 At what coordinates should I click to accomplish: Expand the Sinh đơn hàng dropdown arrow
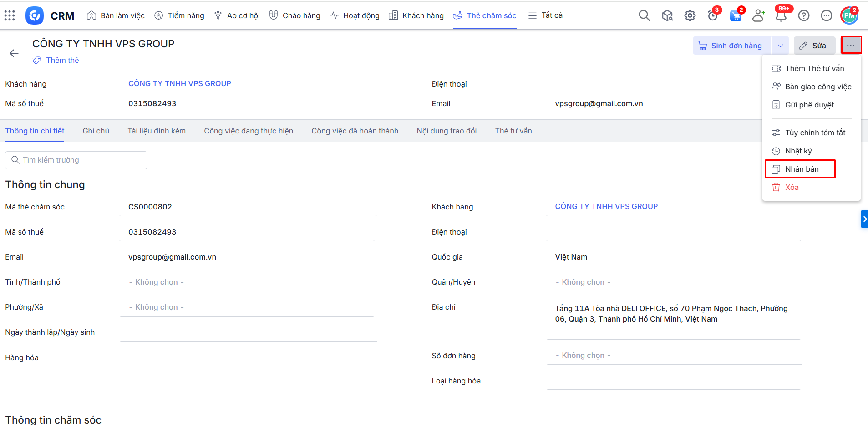(780, 46)
